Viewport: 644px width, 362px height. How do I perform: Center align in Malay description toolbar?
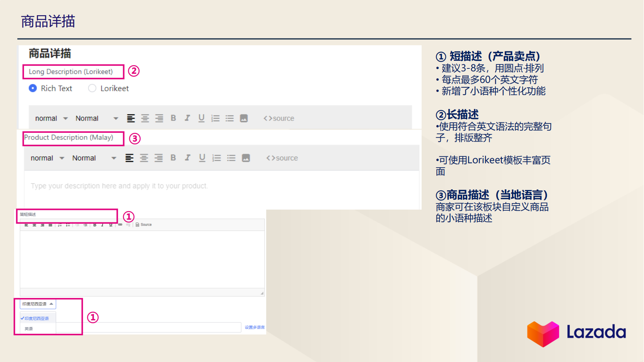[x=144, y=158]
